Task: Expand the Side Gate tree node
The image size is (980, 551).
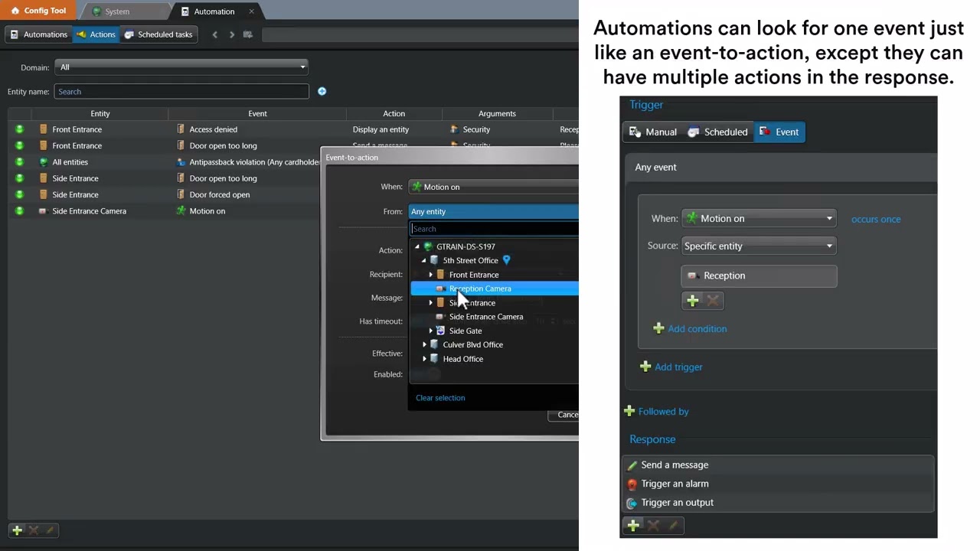Action: (x=430, y=331)
